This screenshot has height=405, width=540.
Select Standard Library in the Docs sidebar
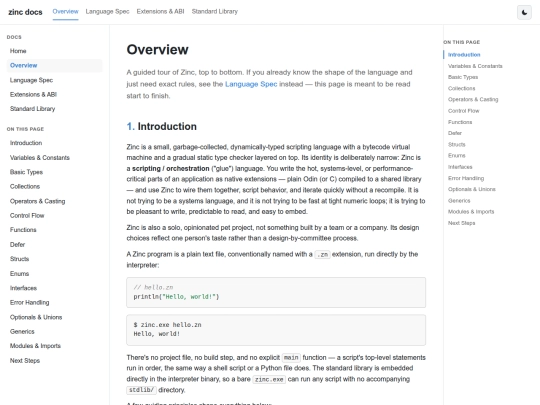(x=54, y=109)
